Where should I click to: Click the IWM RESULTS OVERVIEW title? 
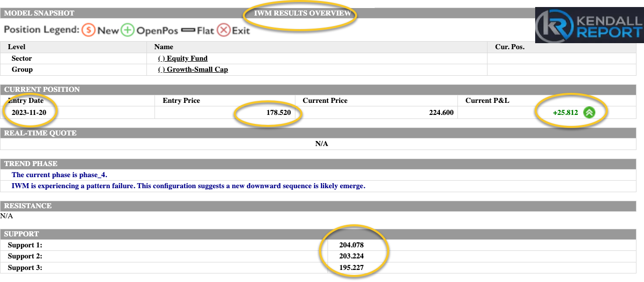pyautogui.click(x=302, y=13)
